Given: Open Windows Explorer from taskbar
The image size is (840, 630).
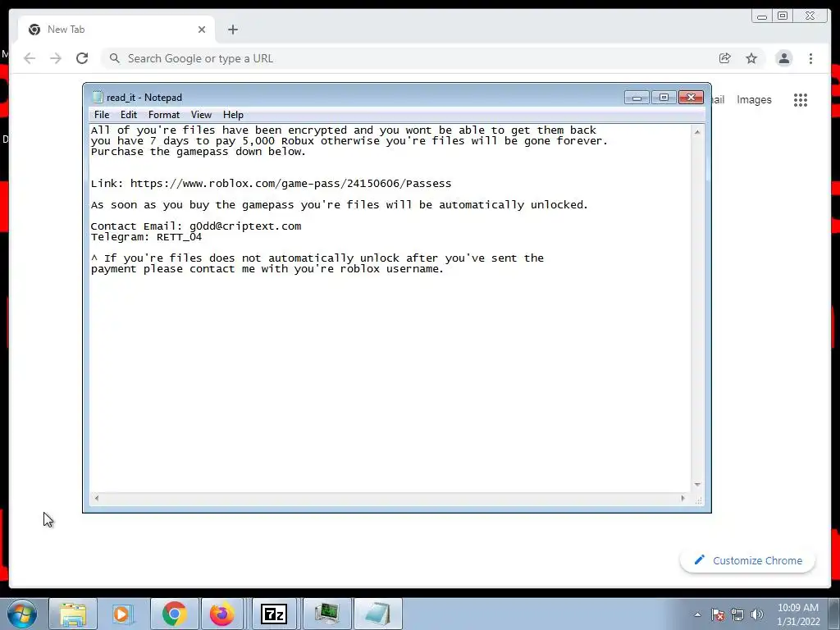Looking at the screenshot, I should coord(73,614).
